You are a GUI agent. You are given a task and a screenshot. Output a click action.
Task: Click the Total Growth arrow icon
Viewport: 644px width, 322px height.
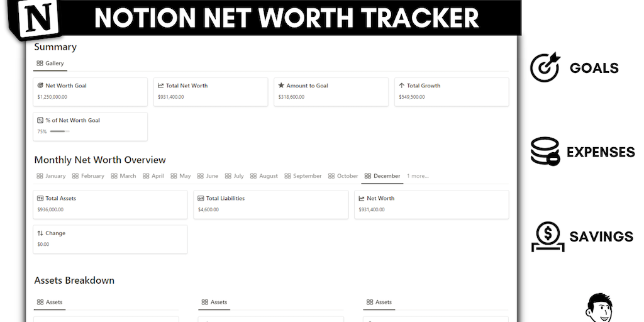(x=402, y=86)
